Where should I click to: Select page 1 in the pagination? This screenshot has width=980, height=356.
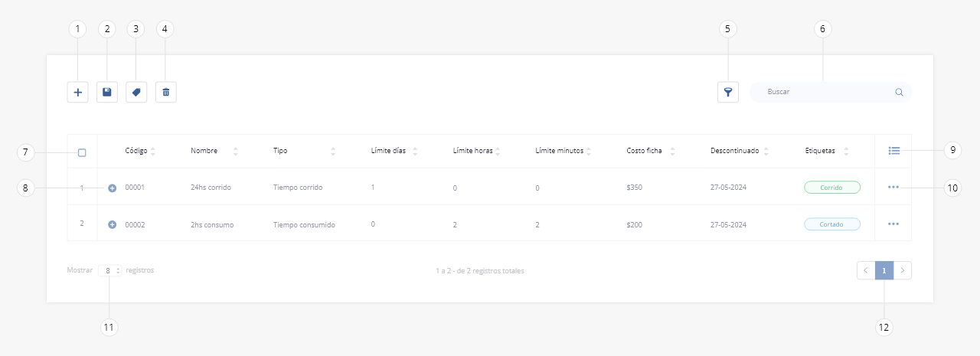[x=884, y=270]
